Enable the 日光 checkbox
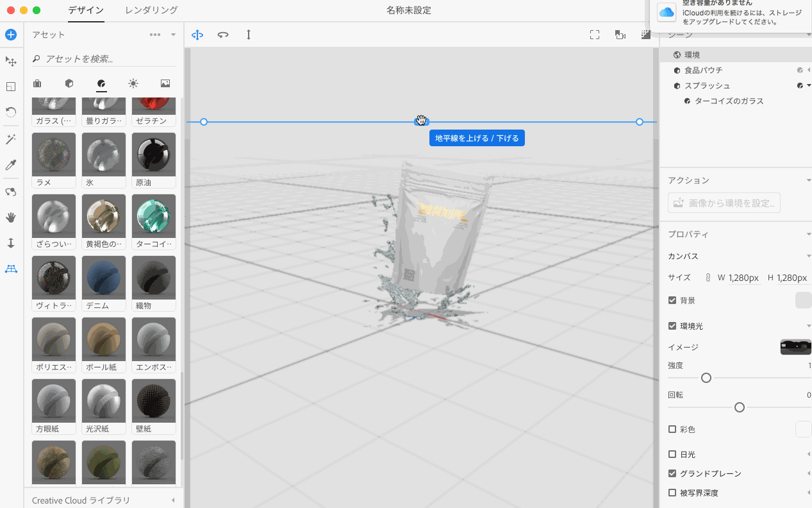This screenshot has width=812, height=508. [672, 454]
